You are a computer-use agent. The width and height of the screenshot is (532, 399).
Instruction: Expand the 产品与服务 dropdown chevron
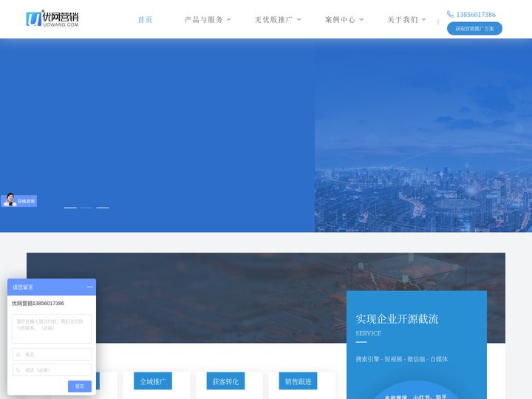click(x=228, y=19)
